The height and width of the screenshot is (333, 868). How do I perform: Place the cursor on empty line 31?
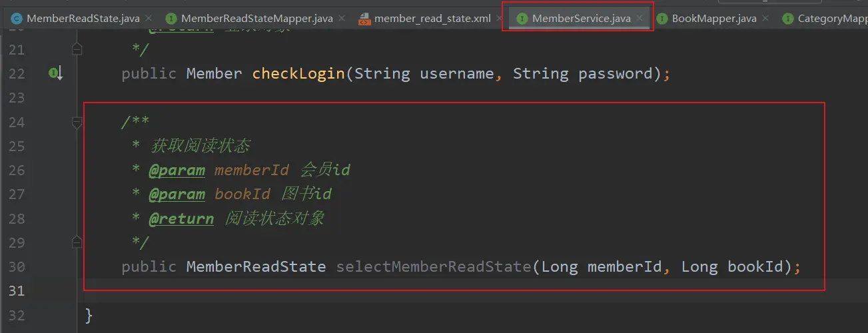(x=400, y=291)
